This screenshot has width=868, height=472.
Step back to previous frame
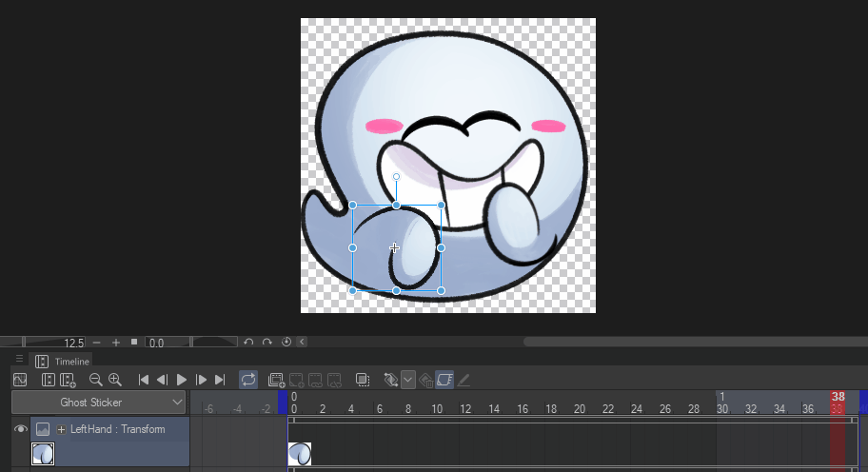tap(162, 380)
